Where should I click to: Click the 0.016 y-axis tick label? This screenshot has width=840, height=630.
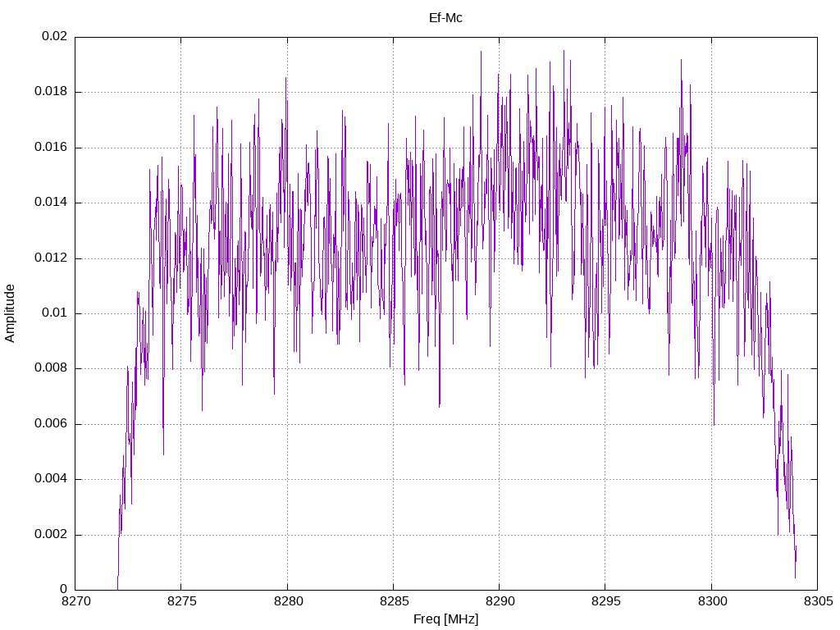click(x=51, y=148)
